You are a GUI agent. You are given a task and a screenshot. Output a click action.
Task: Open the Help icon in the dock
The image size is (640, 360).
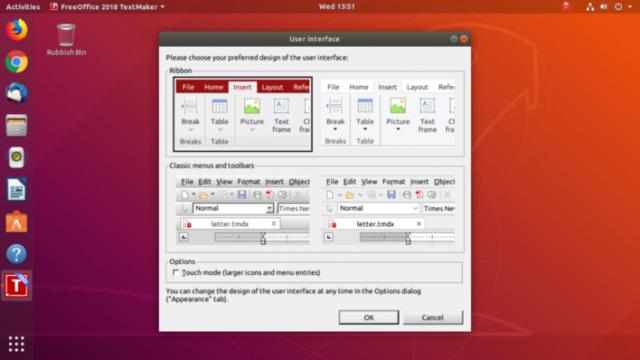click(x=16, y=253)
